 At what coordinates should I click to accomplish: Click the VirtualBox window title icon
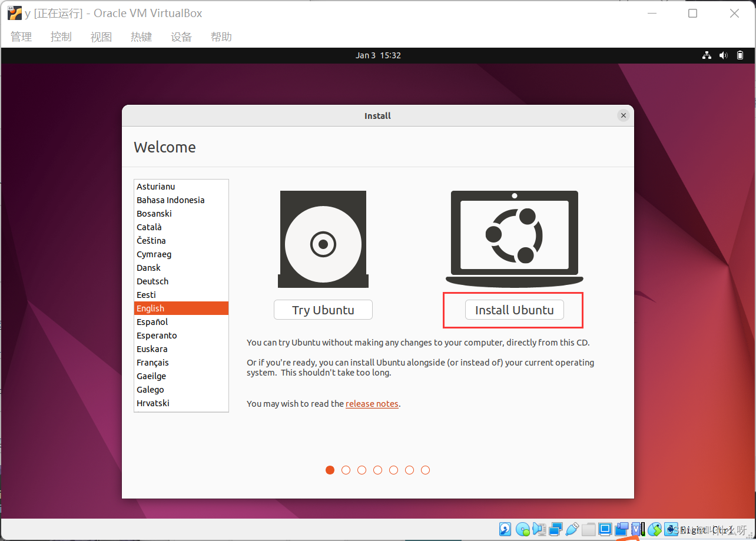click(15, 12)
